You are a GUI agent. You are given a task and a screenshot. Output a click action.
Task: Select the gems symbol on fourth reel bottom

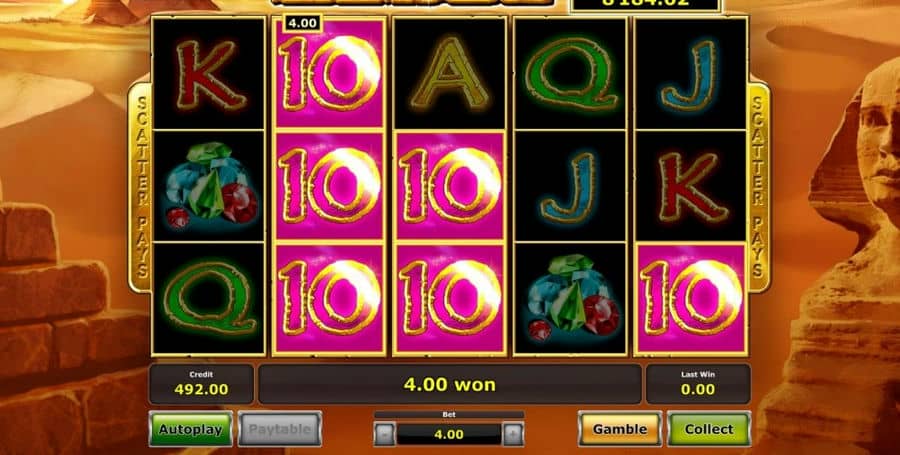coord(570,298)
